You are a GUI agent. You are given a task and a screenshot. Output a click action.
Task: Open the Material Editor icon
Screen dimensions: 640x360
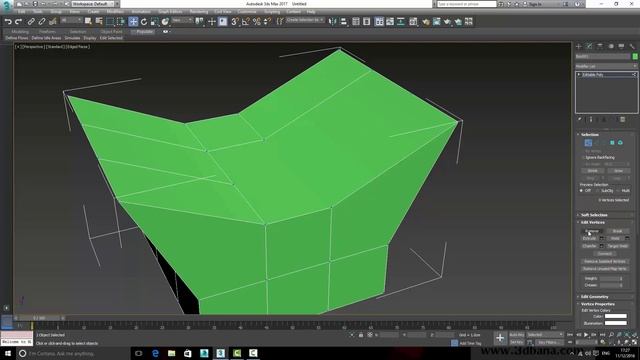pyautogui.click(x=413, y=22)
